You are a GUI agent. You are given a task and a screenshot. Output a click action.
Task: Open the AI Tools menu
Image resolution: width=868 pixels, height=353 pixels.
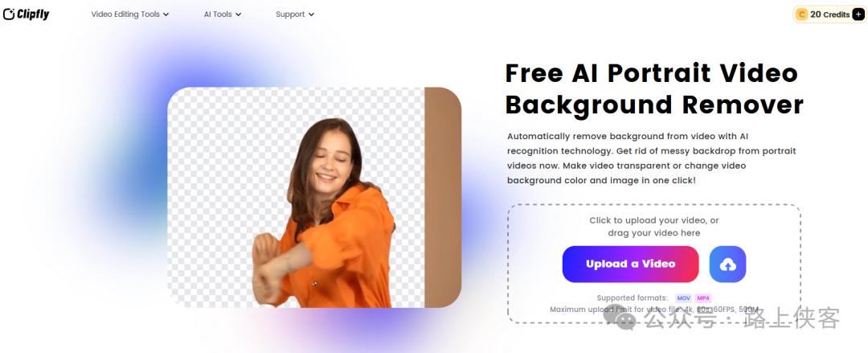point(223,14)
